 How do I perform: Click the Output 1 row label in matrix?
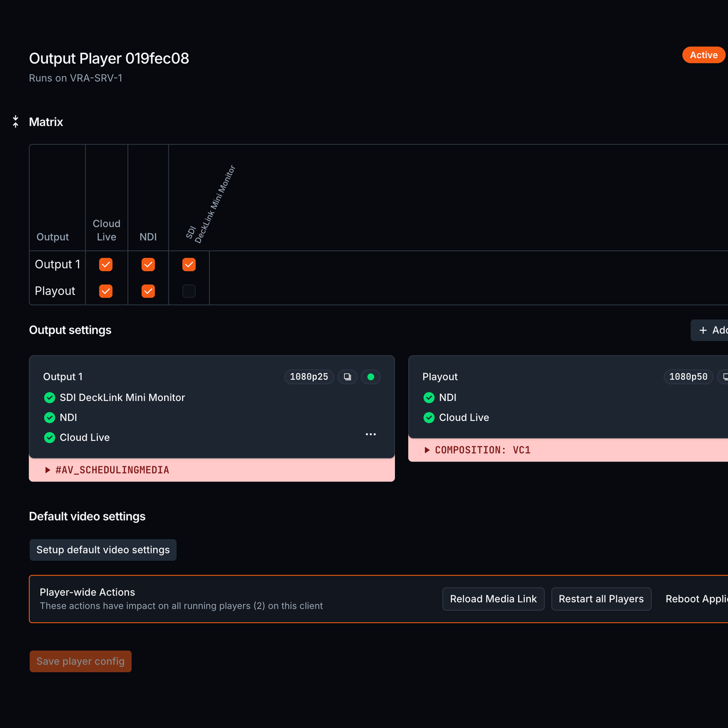(57, 265)
